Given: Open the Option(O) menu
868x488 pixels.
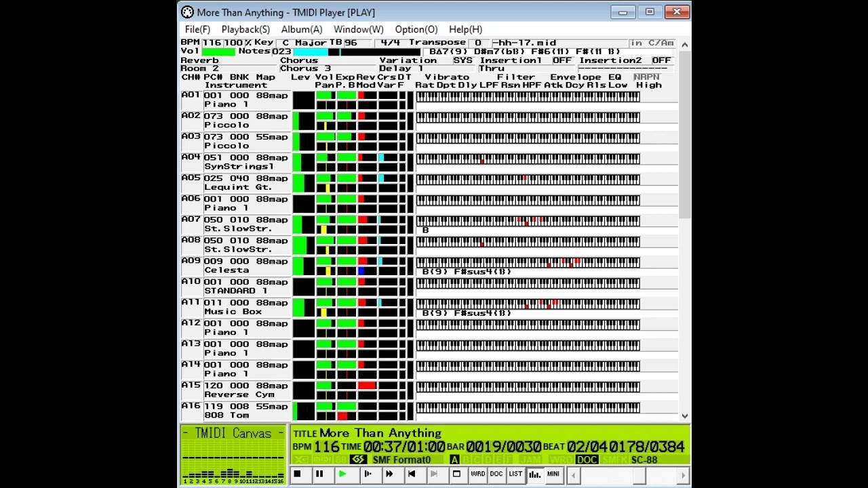Looking at the screenshot, I should tap(416, 30).
